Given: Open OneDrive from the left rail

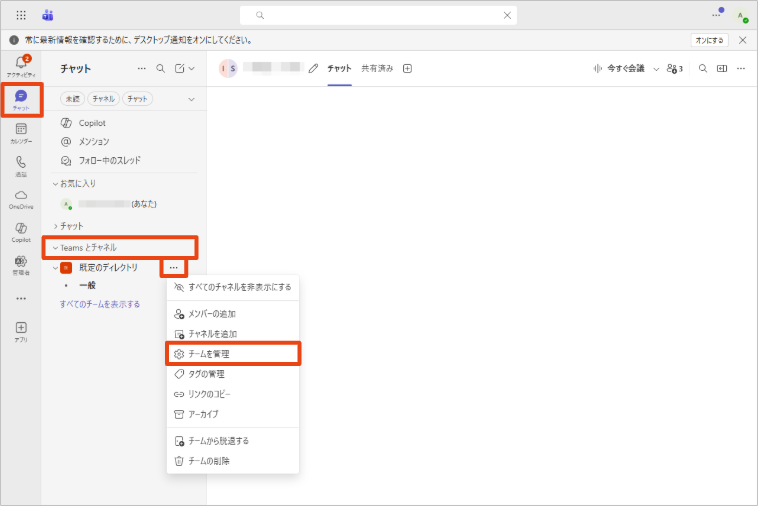Looking at the screenshot, I should [x=20, y=198].
